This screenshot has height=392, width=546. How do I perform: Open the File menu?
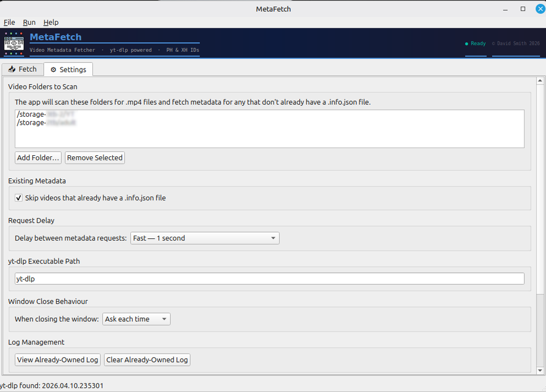coord(10,22)
